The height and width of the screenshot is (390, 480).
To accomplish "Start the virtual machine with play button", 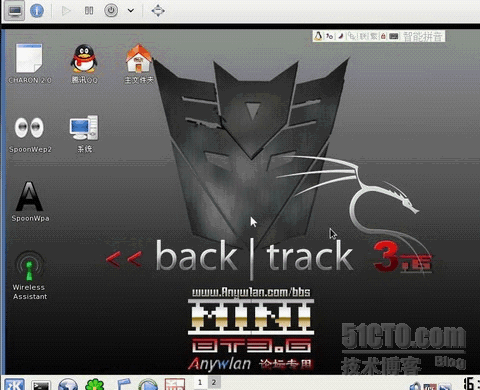I will tap(66, 11).
